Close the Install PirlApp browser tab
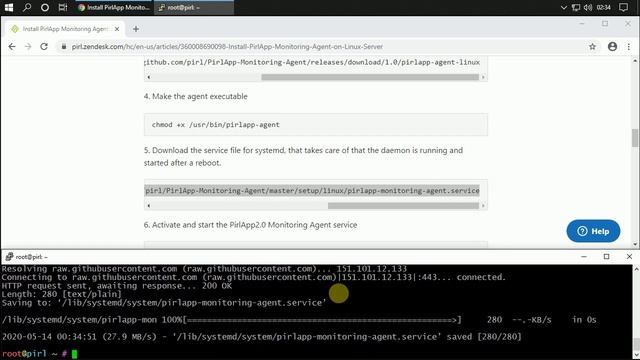The image size is (640, 360). click(117, 29)
